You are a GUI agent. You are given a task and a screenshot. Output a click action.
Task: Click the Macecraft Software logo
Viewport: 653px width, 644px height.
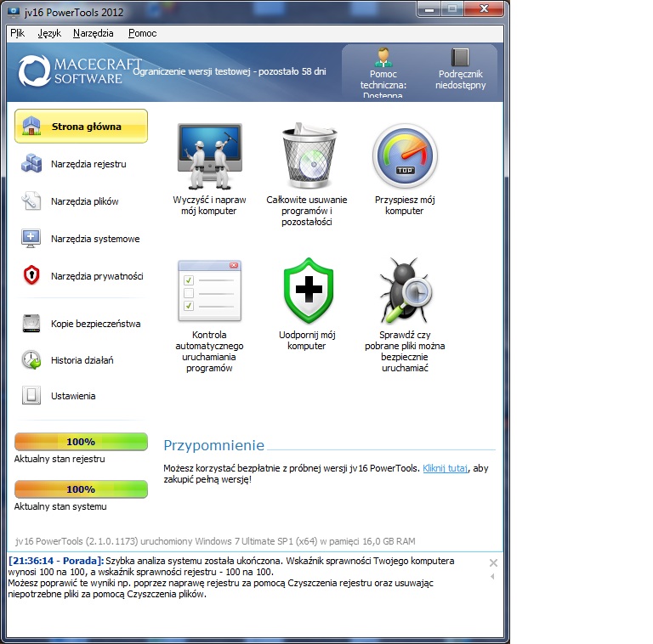click(79, 71)
